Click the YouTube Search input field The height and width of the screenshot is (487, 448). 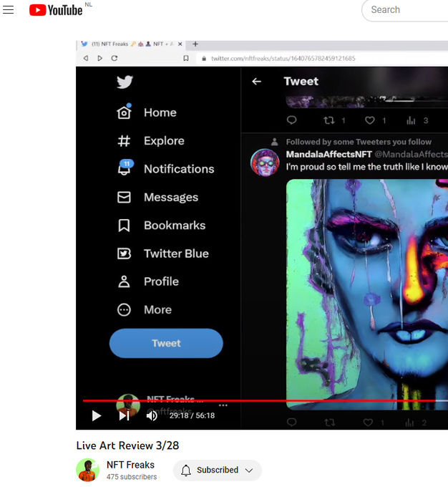click(406, 10)
